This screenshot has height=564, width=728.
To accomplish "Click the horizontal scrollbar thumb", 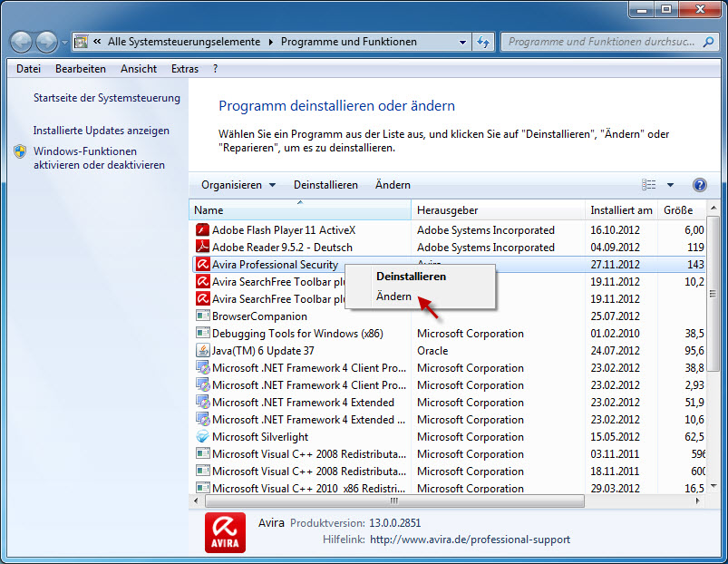I will click(x=394, y=501).
